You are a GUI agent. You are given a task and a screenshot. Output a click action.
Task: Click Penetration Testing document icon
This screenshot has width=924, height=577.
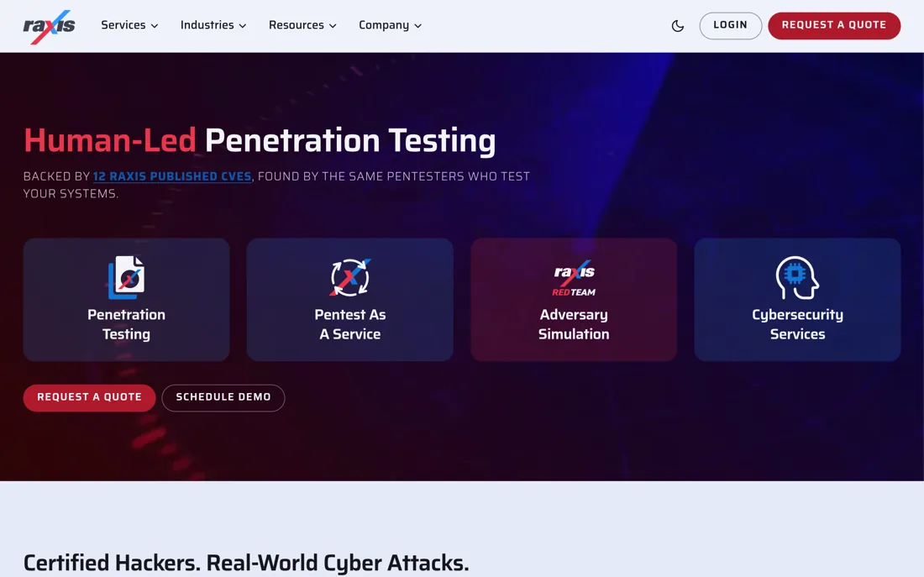point(126,277)
